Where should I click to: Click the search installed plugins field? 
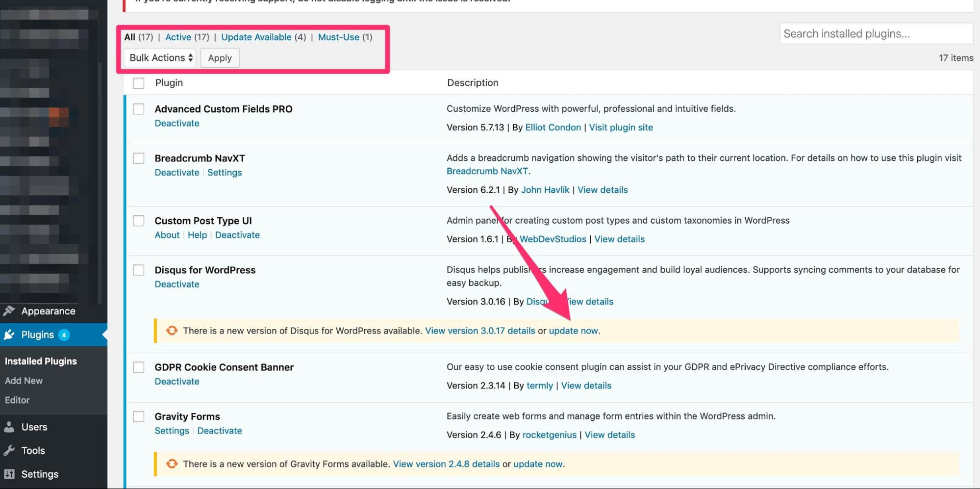coord(876,34)
